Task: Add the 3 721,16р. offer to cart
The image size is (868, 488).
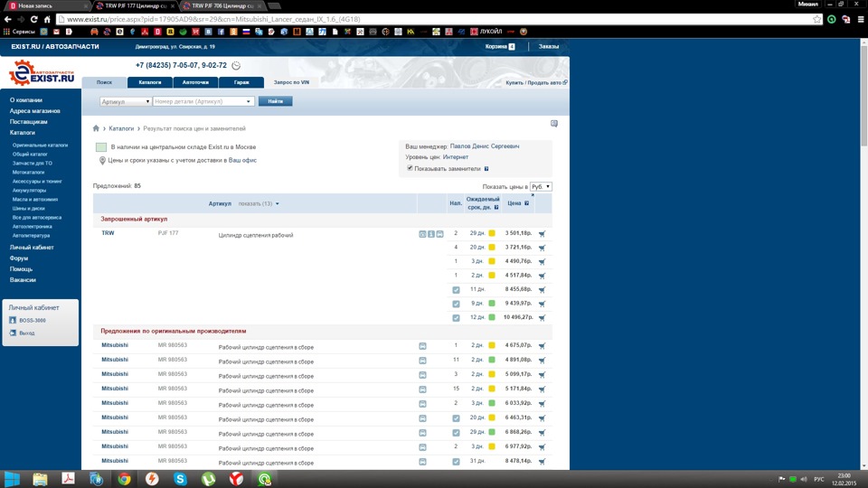Action: 542,248
